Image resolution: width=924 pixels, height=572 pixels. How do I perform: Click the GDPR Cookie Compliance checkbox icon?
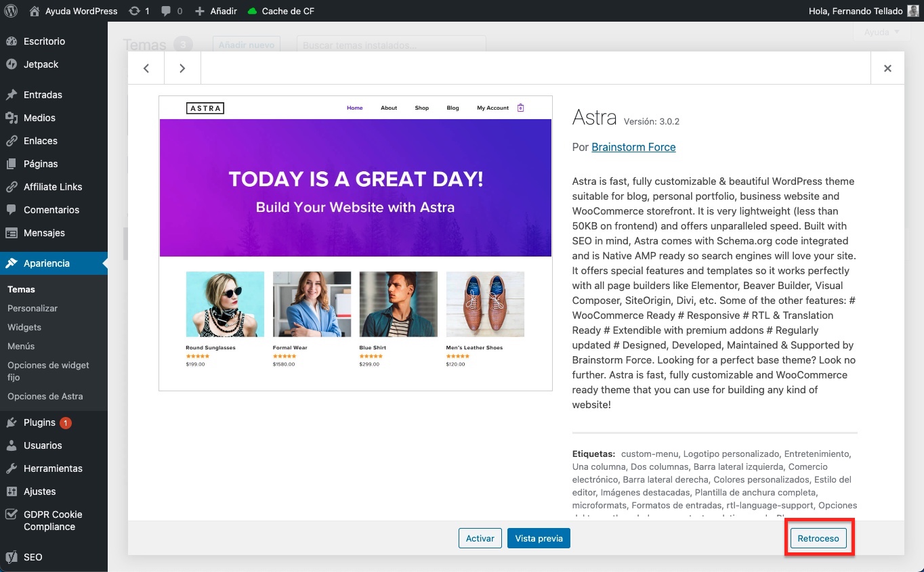12,514
